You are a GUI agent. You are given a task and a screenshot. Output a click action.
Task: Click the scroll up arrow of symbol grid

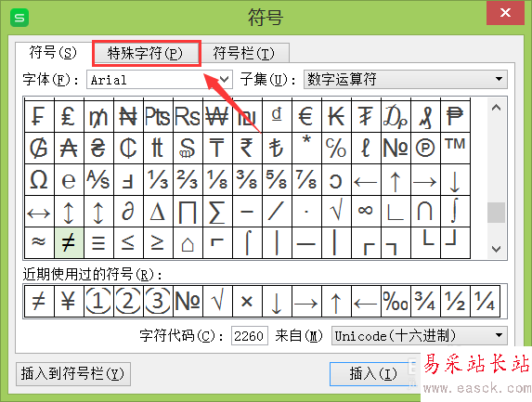496,108
